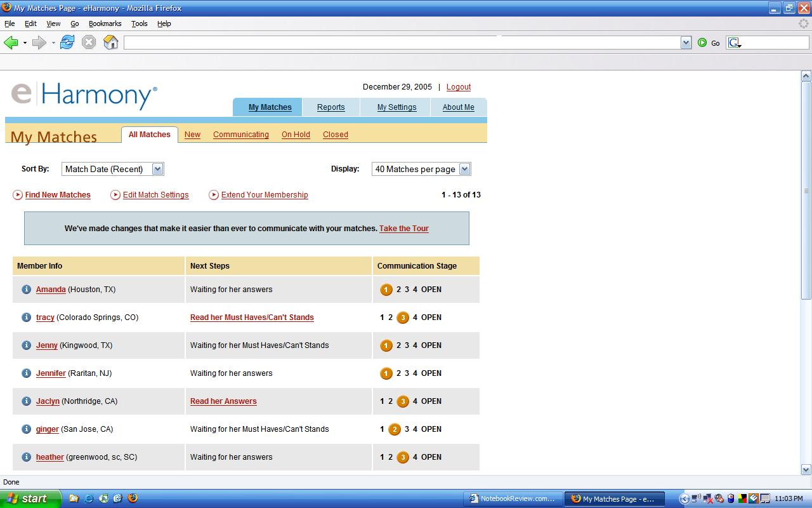The image size is (812, 508).
Task: Open the info icon beside ginger
Action: coord(26,429)
